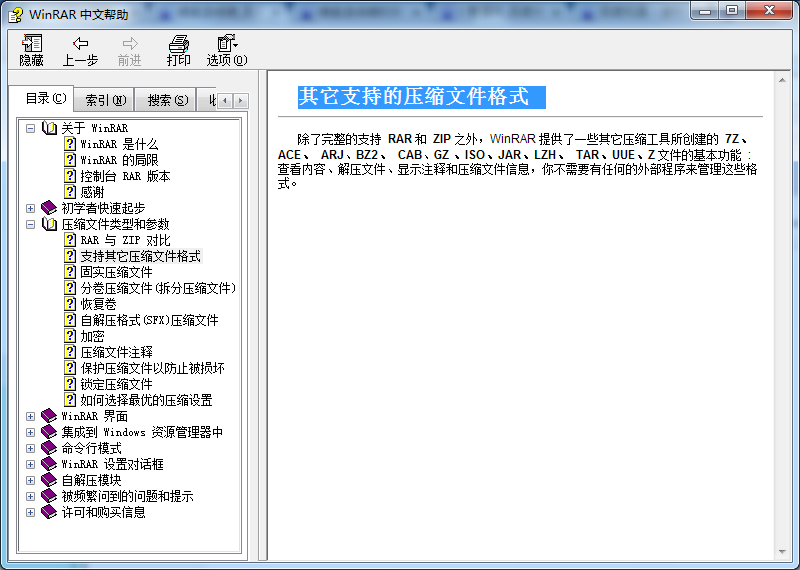Viewport: 800px width, 570px height.
Task: Click the question page icon beside WinRAR 是什么
Action: (70, 144)
